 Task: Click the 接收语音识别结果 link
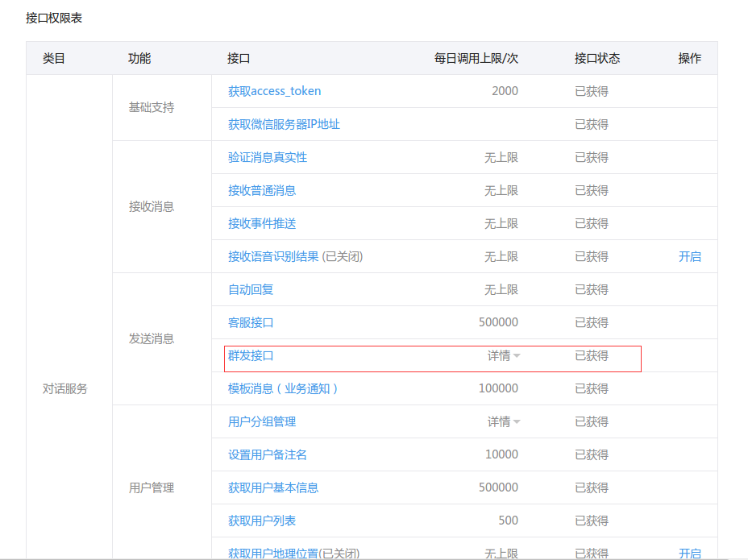click(x=273, y=256)
